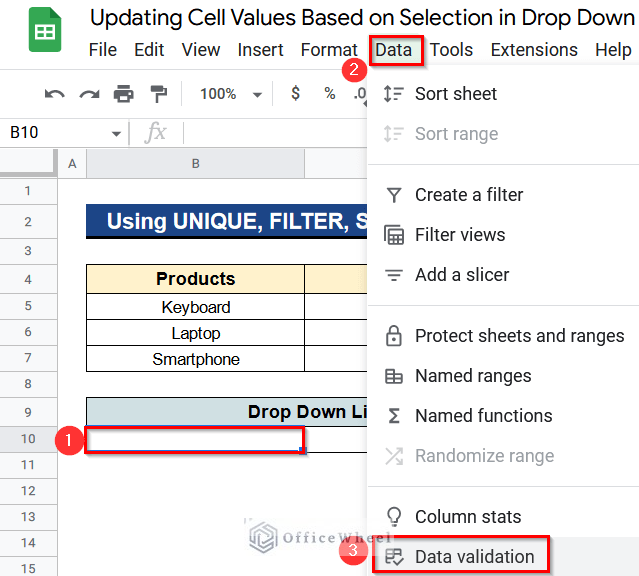This screenshot has width=639, height=576.
Task: Format as currency with dollar icon
Action: pos(295,93)
